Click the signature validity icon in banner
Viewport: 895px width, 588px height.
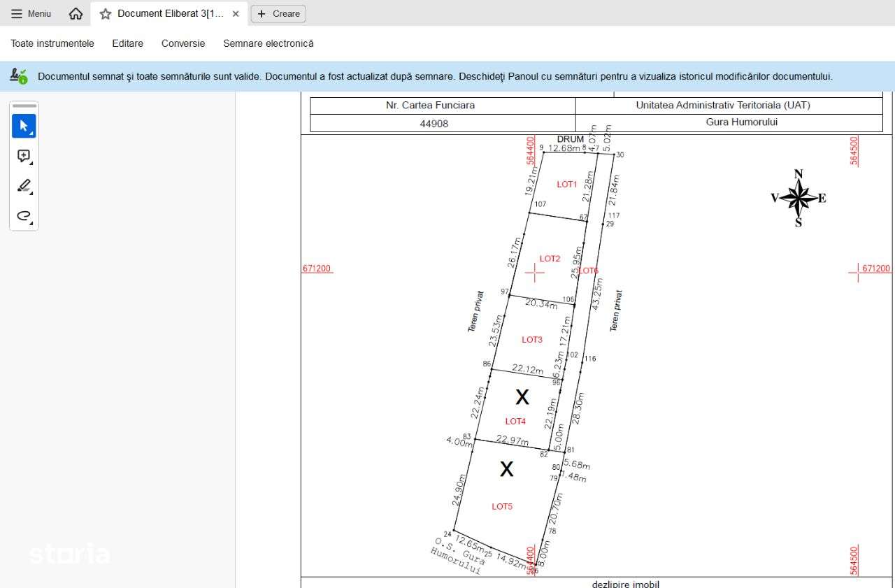19,76
